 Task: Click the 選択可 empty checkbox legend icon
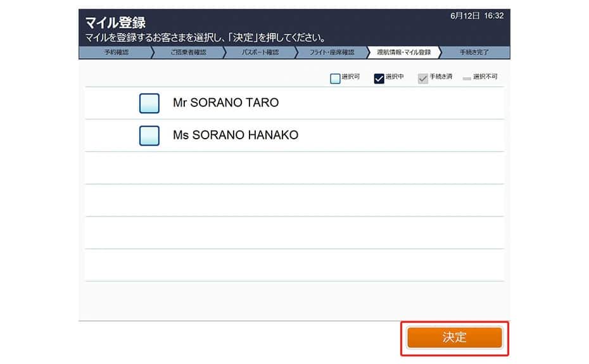[x=335, y=78]
